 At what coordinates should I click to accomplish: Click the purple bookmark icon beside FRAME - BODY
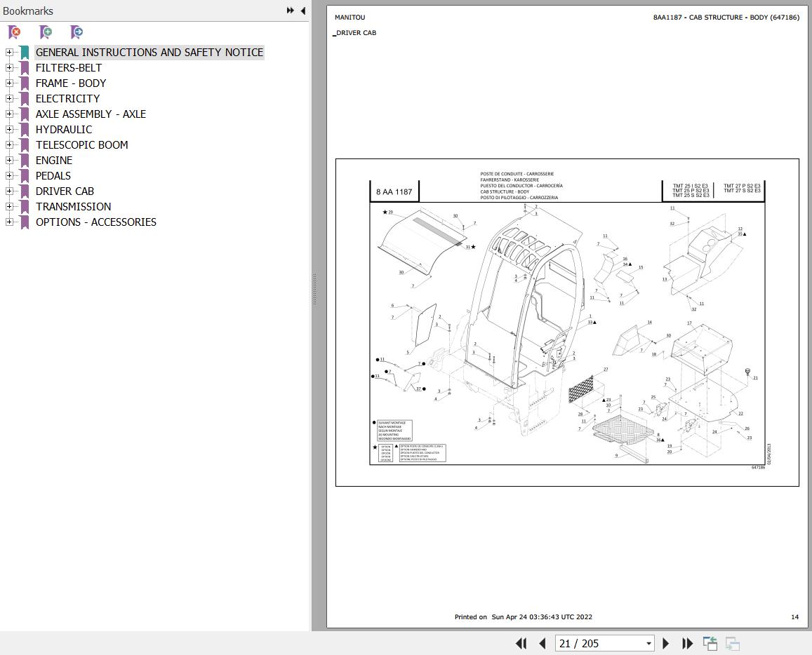tap(24, 83)
